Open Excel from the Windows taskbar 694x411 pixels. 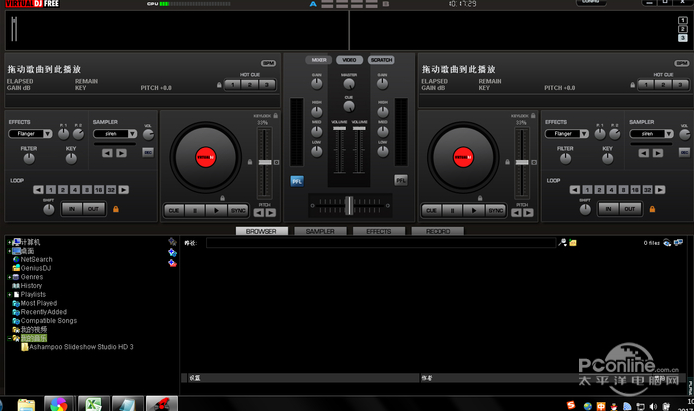93,404
